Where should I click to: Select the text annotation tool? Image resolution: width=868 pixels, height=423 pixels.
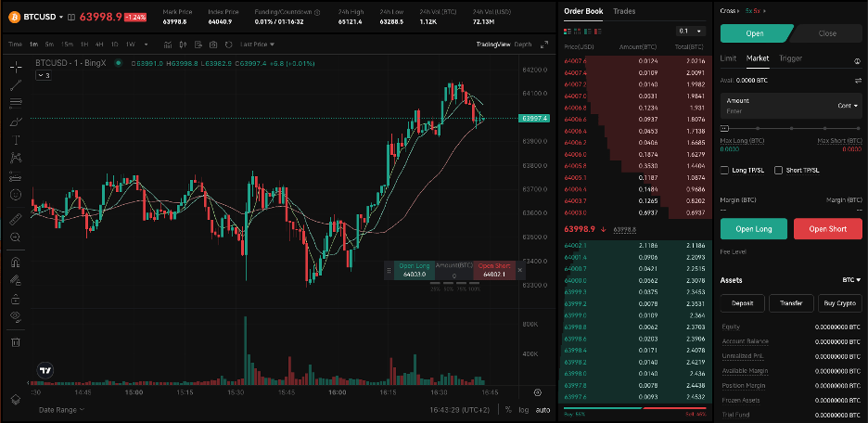[x=16, y=139]
